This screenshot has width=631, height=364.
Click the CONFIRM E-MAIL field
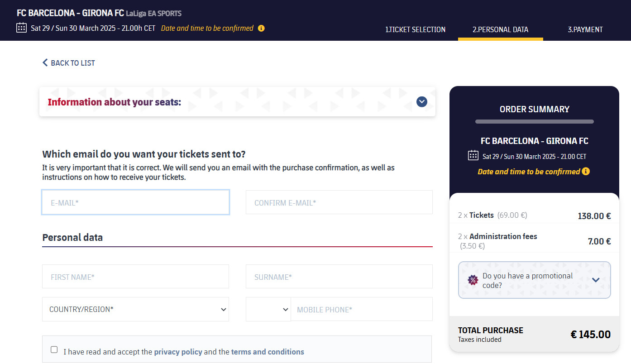(339, 202)
